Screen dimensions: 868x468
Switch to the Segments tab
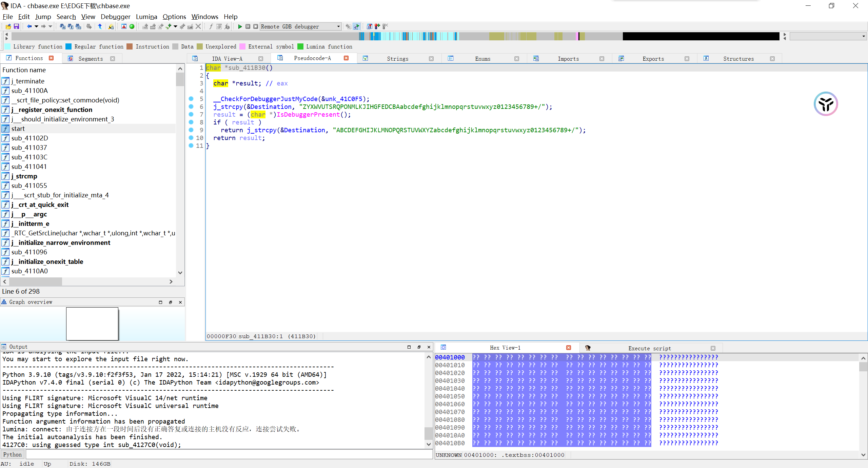pyautogui.click(x=91, y=59)
